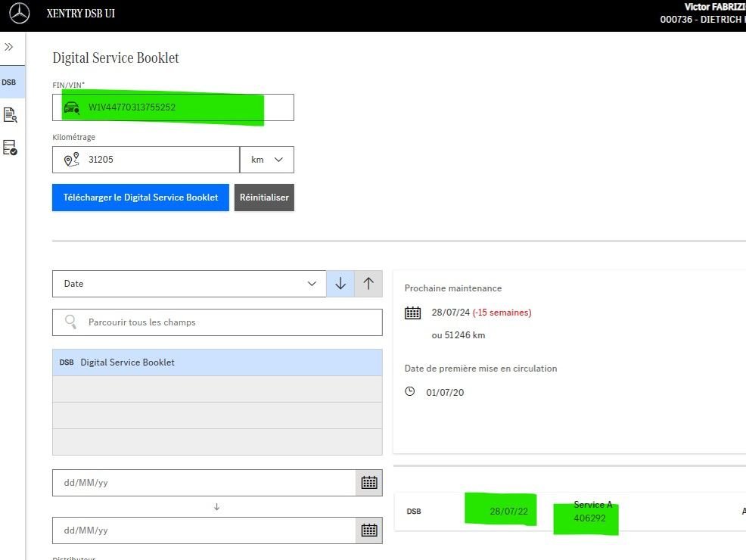Open the calendar picker for first date field
746x560 pixels.
click(x=369, y=483)
